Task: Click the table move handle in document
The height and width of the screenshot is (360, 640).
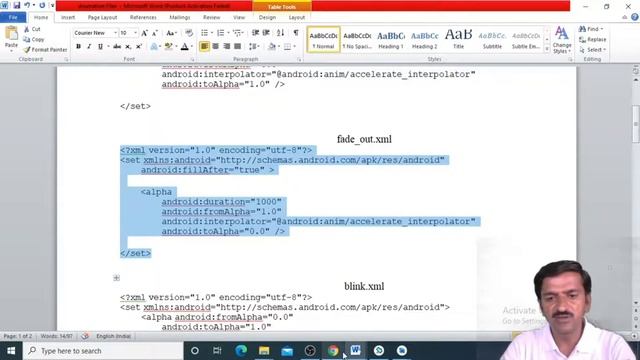Action: pos(116,278)
